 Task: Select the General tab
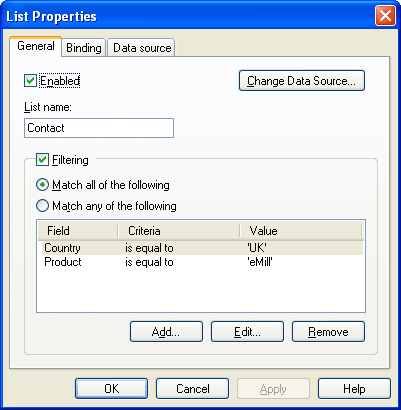36,46
